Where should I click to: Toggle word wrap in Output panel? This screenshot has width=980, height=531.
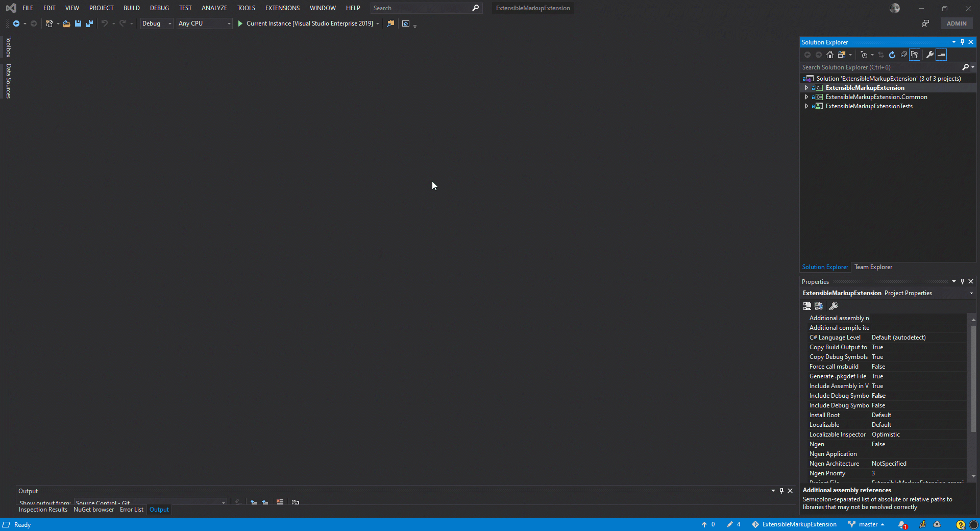tap(295, 502)
